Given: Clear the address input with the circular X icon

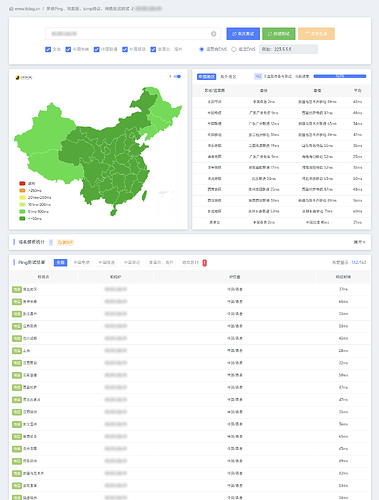Looking at the screenshot, I should pos(213,34).
